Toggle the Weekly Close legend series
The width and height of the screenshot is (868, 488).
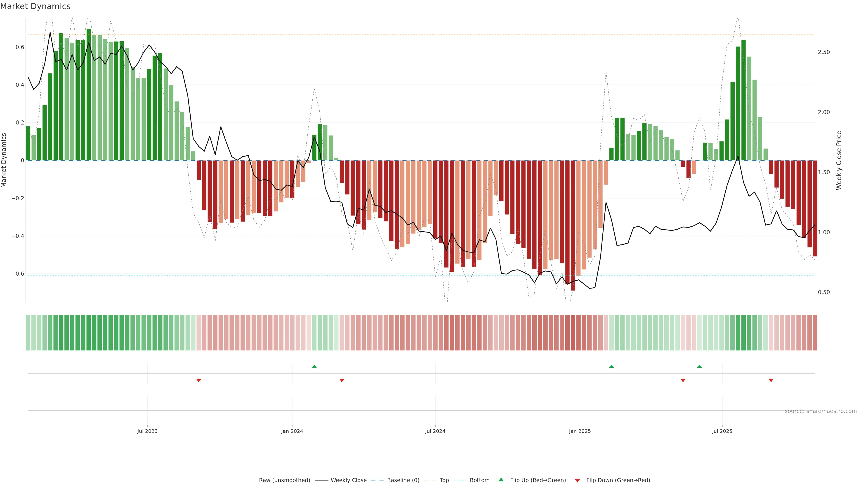(x=348, y=480)
